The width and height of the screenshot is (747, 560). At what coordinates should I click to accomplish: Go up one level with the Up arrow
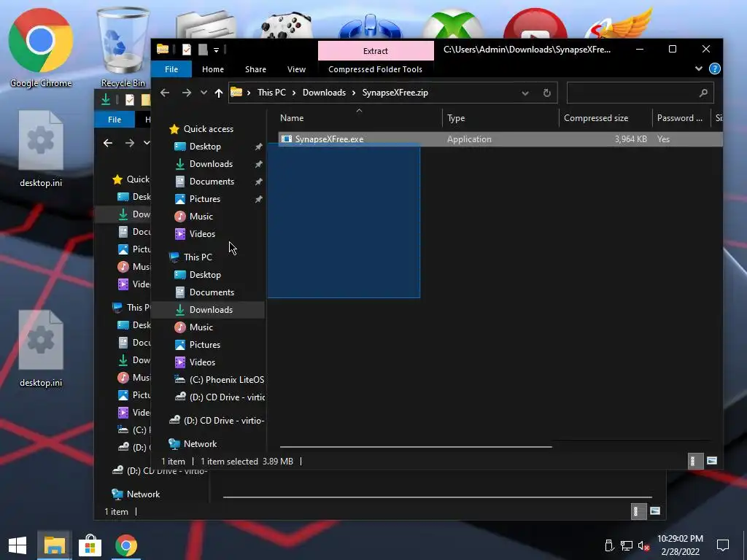219,93
